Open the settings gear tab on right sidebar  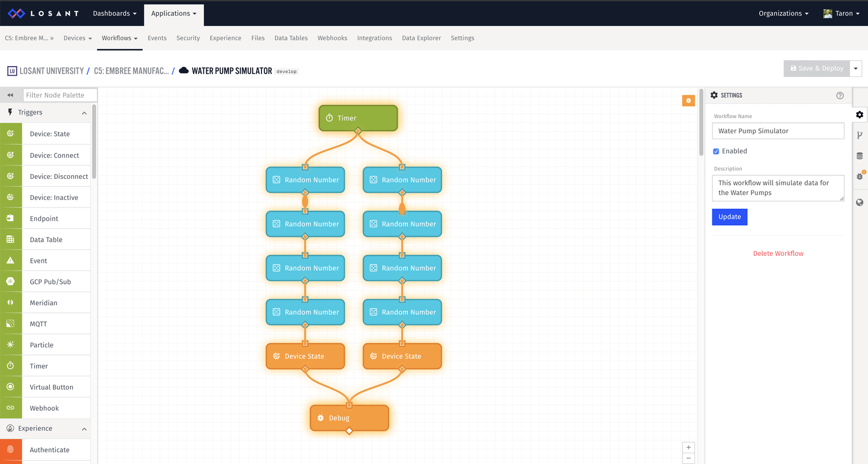point(860,114)
